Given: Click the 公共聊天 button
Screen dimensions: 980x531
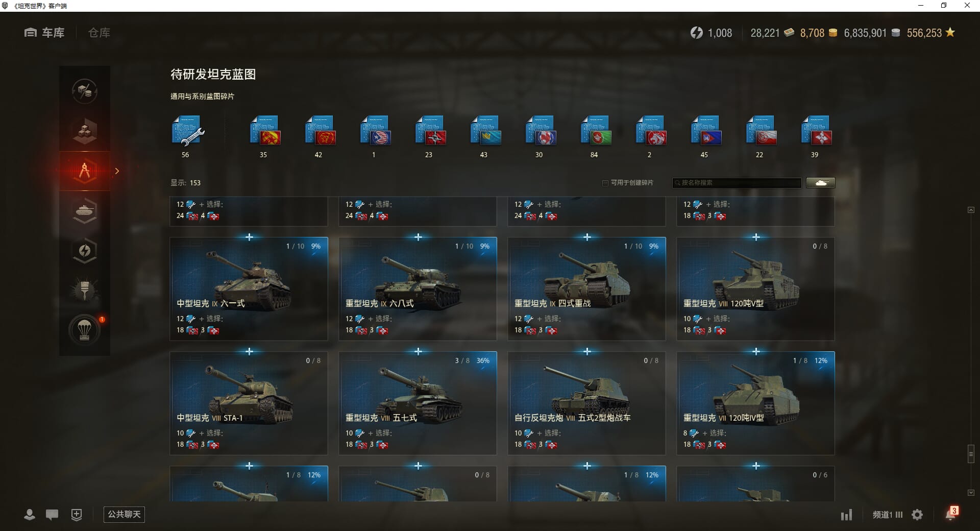Looking at the screenshot, I should 124,514.
